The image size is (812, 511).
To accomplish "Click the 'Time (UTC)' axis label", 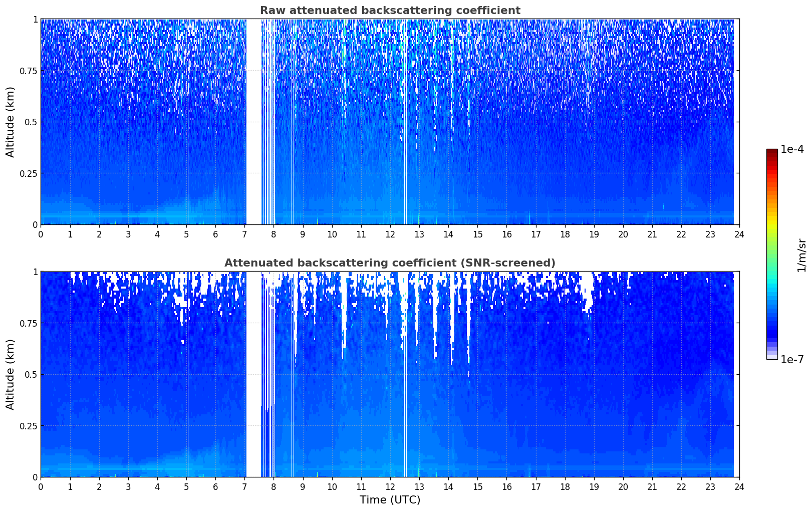I will 390,500.
